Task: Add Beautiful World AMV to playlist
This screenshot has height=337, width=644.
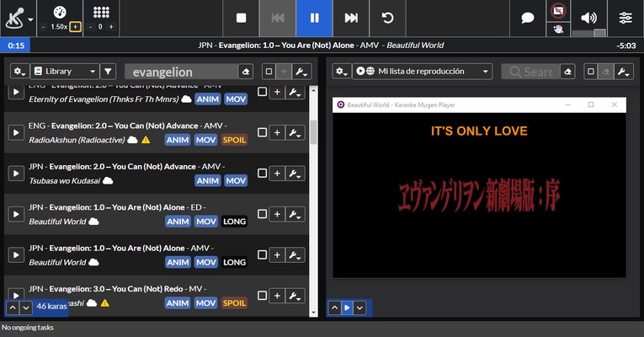Action: (277, 255)
